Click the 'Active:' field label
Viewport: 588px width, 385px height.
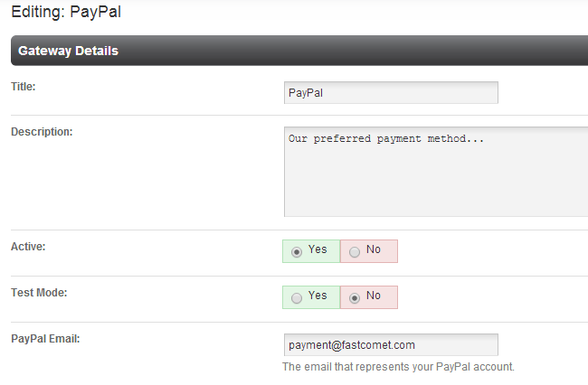28,246
